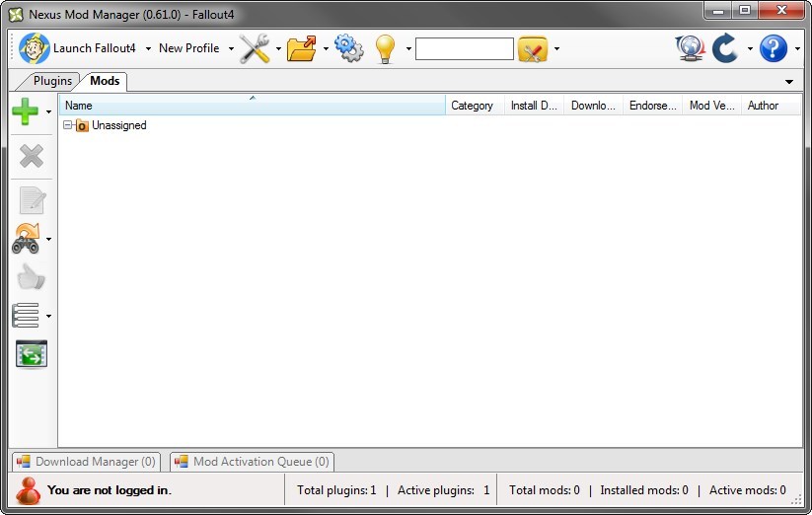Expand the binoculars dropdown arrow
The image size is (812, 515).
tap(48, 239)
